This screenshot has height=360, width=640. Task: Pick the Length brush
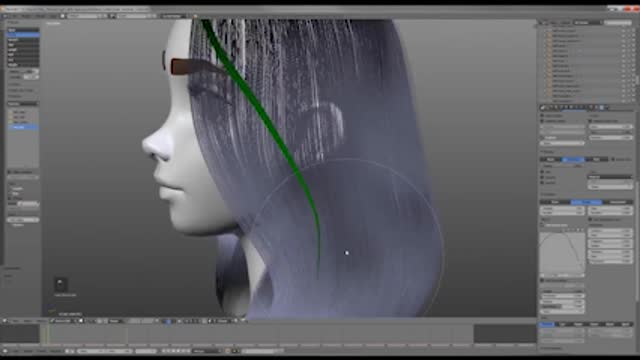click(23, 50)
